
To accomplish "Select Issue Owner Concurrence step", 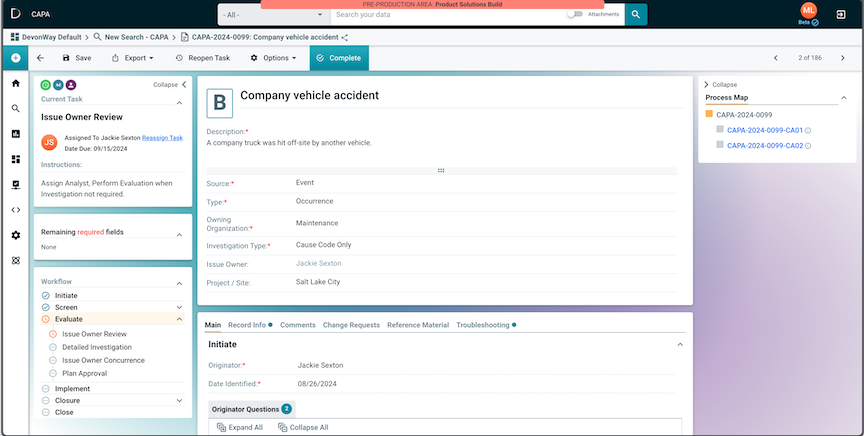I will tap(104, 360).
